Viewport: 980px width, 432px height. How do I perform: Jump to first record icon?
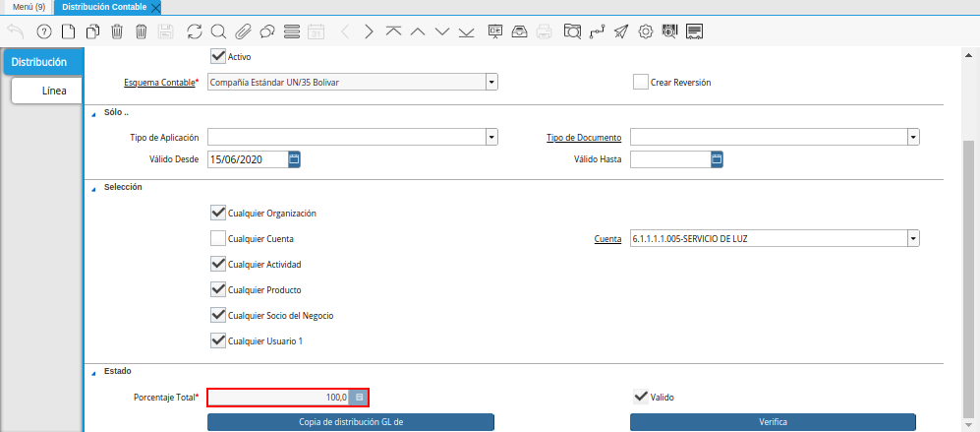tap(393, 31)
